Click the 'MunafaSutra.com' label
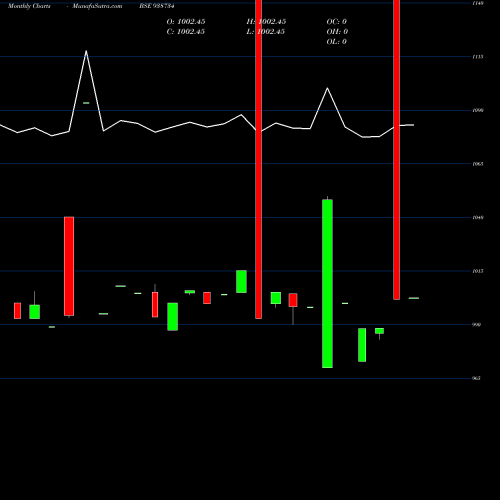The height and width of the screenshot is (500, 500). tap(97, 6)
